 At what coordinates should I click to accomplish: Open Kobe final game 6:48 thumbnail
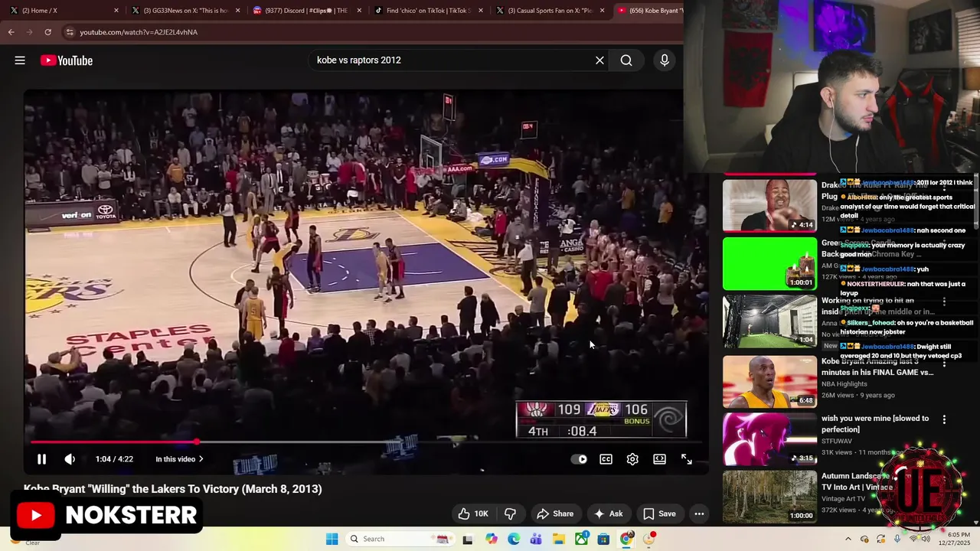[769, 381]
